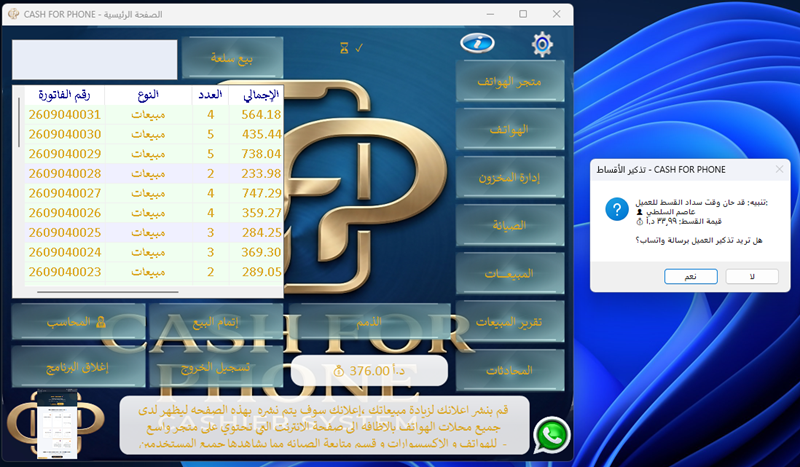Click the المحاسب accountant button
The height and width of the screenshot is (467, 800).
click(78, 322)
